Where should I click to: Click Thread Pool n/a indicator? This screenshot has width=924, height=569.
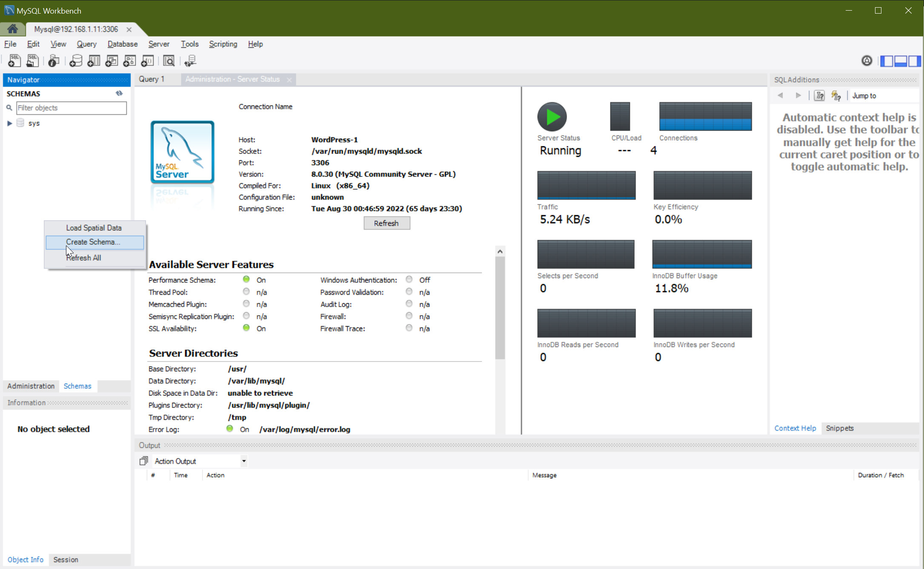[x=246, y=291]
